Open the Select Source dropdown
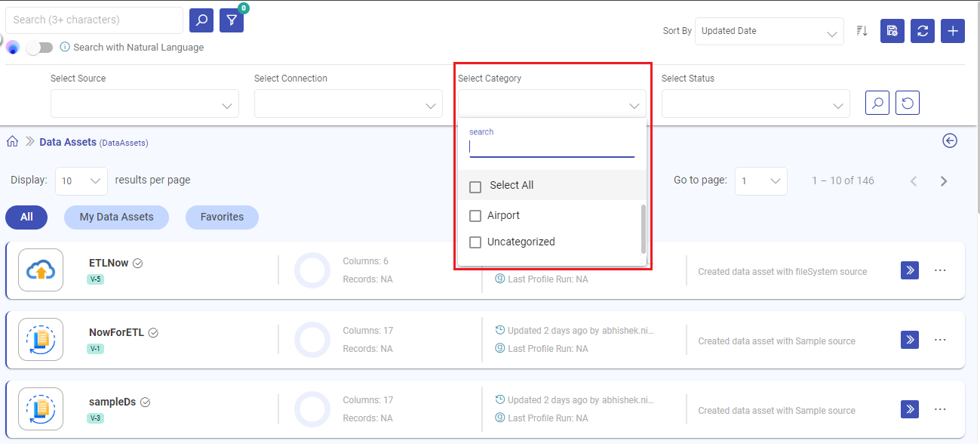980x444 pixels. click(x=144, y=103)
